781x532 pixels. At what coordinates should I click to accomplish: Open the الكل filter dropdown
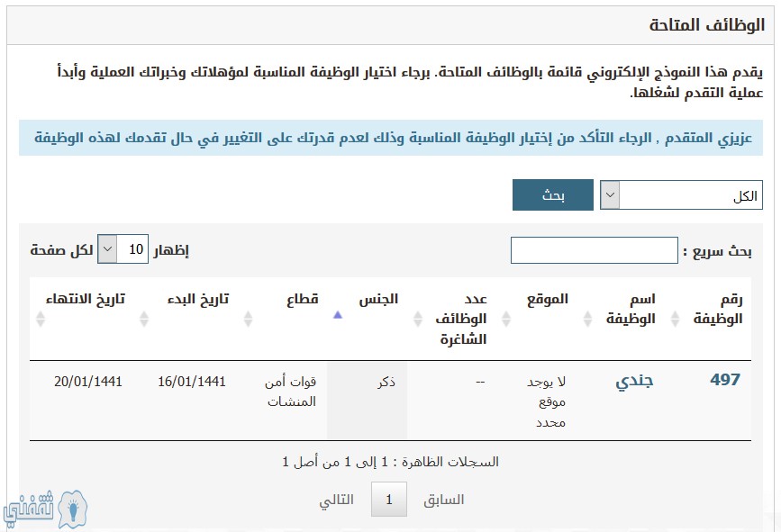tap(681, 195)
